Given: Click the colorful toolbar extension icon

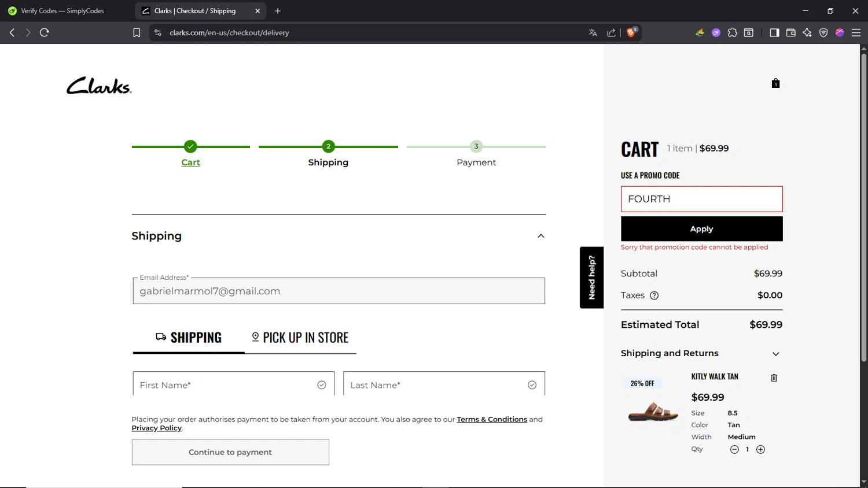Looking at the screenshot, I should [700, 33].
